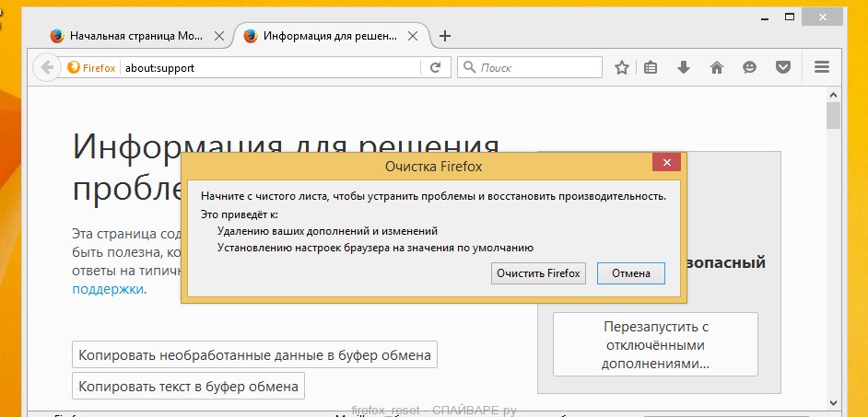Maximize the Firefox window
The height and width of the screenshot is (417, 868).
click(x=790, y=17)
